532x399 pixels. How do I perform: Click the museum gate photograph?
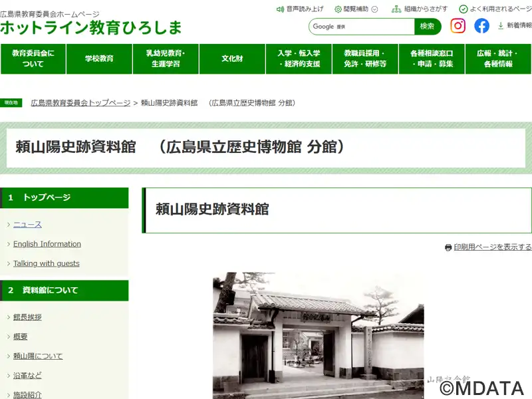319,336
